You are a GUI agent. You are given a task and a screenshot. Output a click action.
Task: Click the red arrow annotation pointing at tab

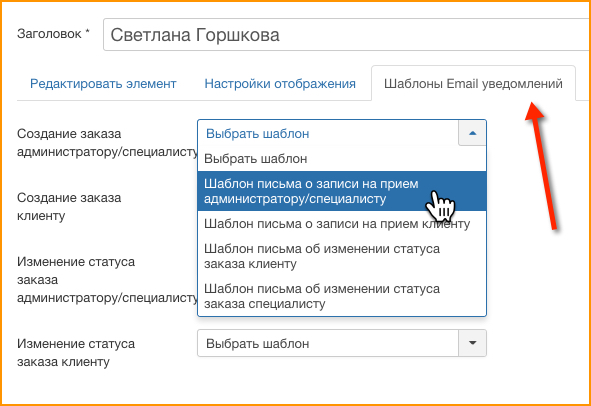[540, 166]
